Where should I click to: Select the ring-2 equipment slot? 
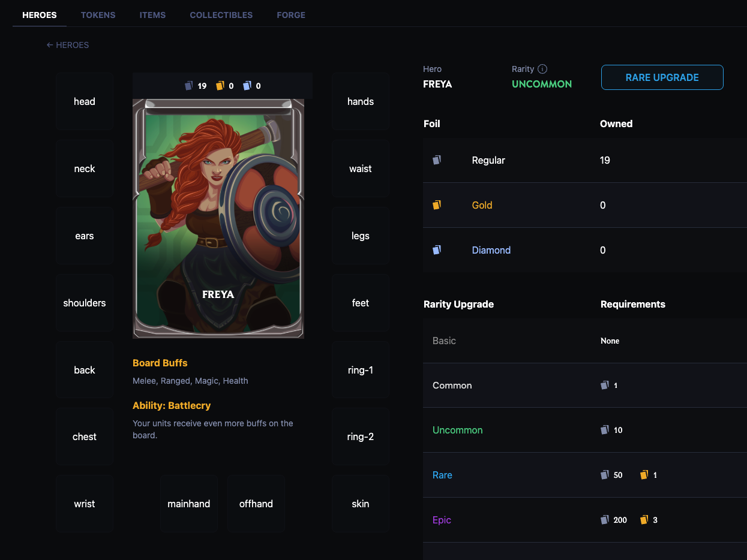point(361,436)
